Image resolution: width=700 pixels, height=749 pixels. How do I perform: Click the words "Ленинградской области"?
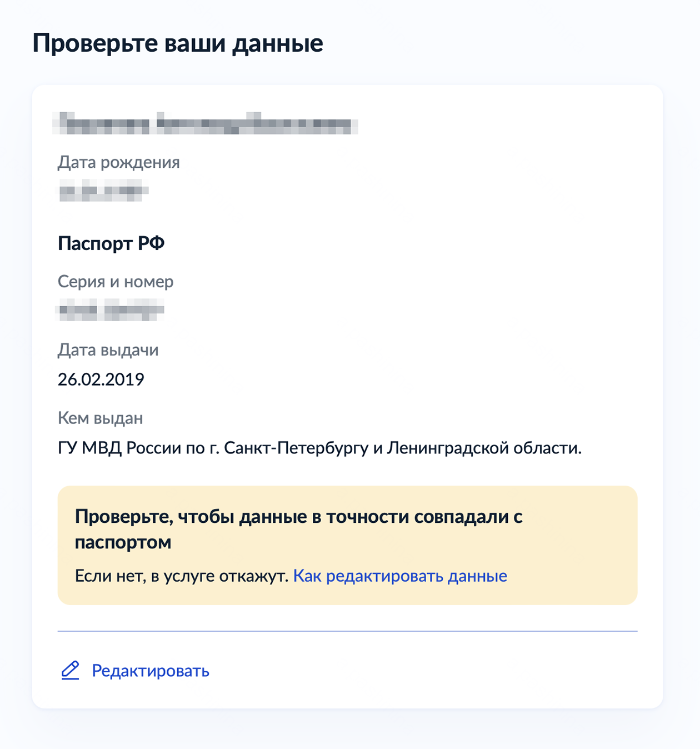[483, 448]
